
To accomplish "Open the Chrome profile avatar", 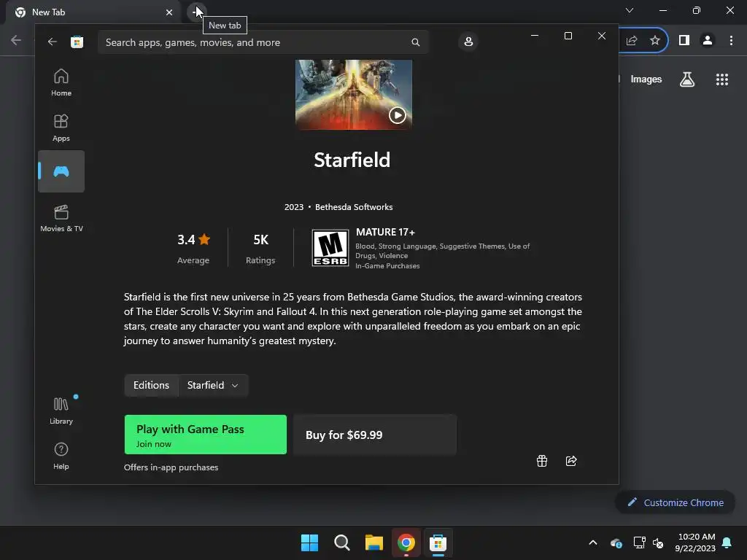I will tap(708, 41).
